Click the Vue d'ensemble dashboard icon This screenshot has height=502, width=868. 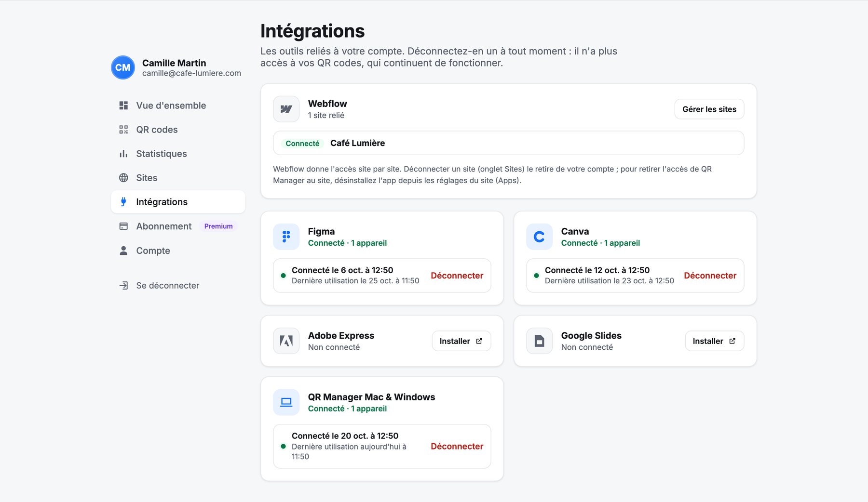[x=123, y=106]
